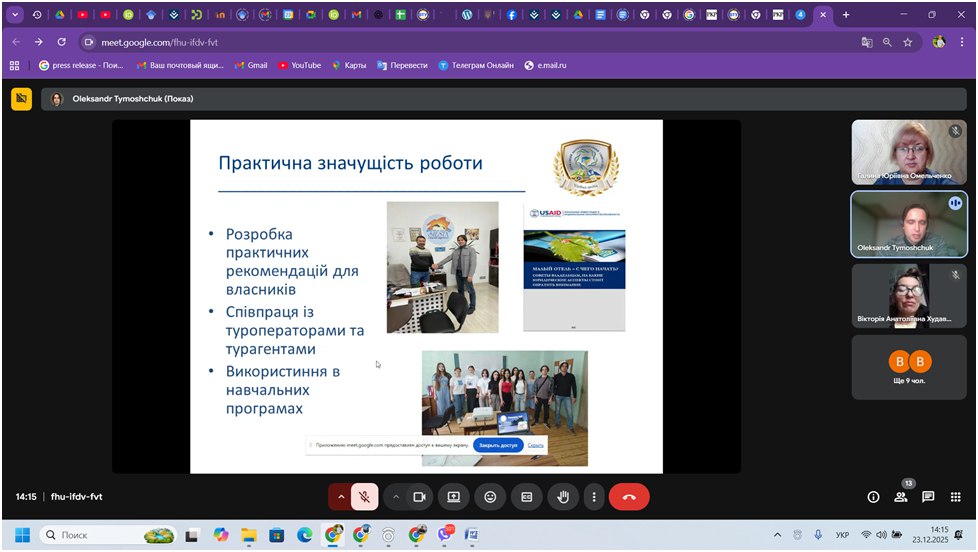Toggle the camera on or off
The height and width of the screenshot is (552, 978).
coord(420,497)
